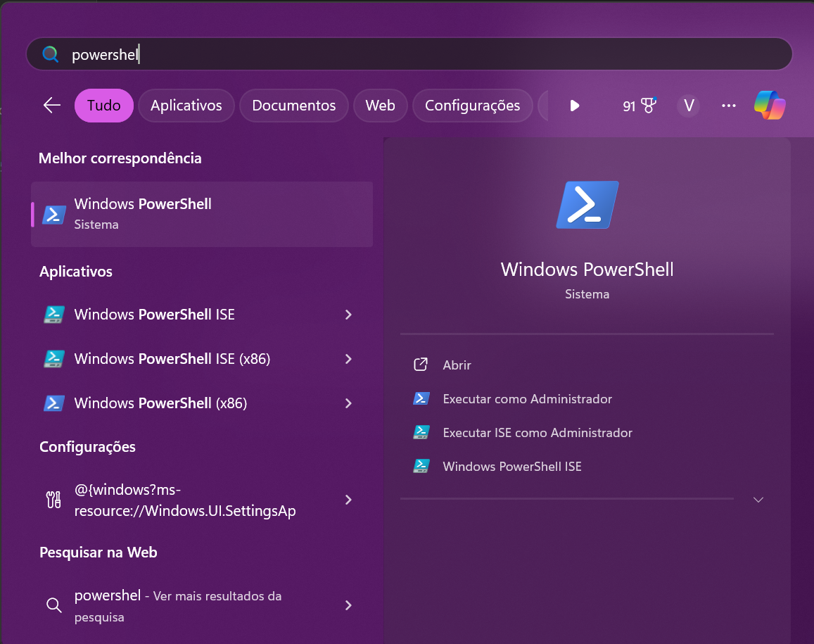Expand the ms-resource settings result chevron
The image size is (814, 644).
(x=348, y=500)
